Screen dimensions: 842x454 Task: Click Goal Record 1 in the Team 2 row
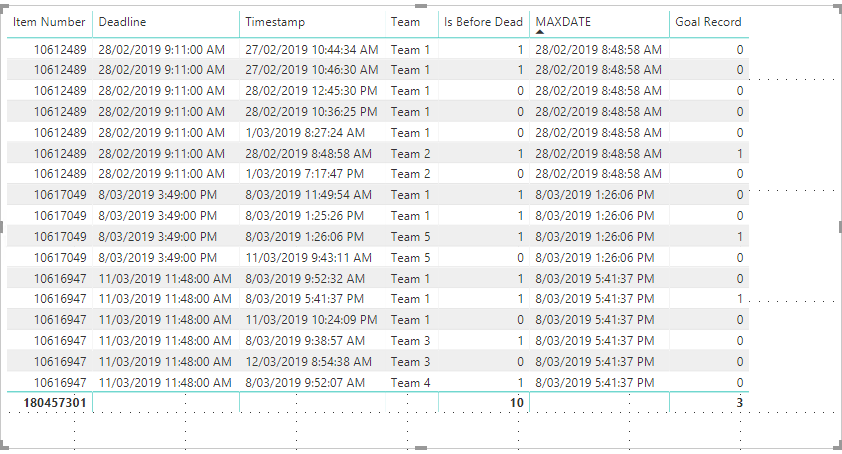coord(740,154)
